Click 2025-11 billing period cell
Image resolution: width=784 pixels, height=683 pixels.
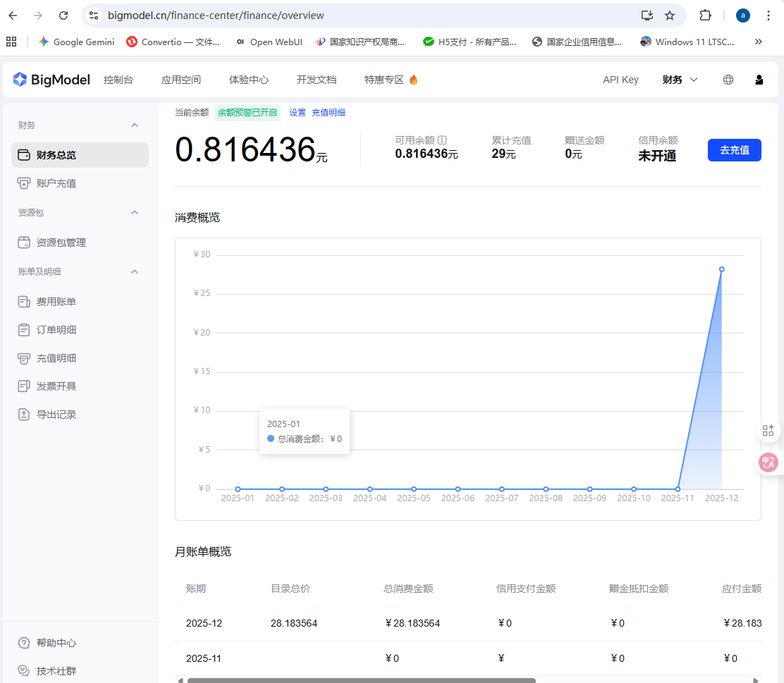pyautogui.click(x=204, y=658)
